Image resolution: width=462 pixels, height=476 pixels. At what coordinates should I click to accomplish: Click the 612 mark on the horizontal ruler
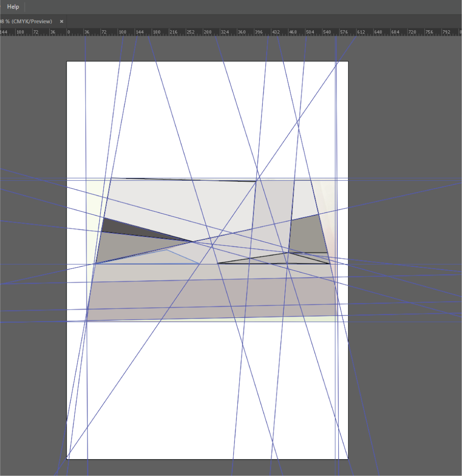click(x=362, y=33)
